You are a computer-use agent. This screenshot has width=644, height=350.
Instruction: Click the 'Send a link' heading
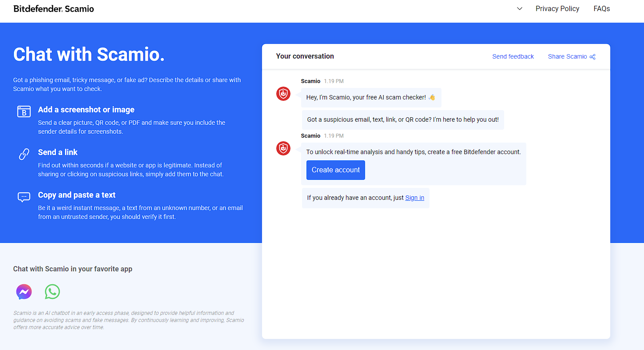(x=58, y=152)
